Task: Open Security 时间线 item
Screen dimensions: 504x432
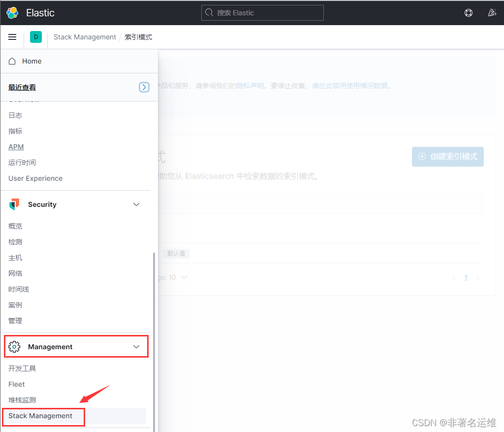Action: click(19, 289)
